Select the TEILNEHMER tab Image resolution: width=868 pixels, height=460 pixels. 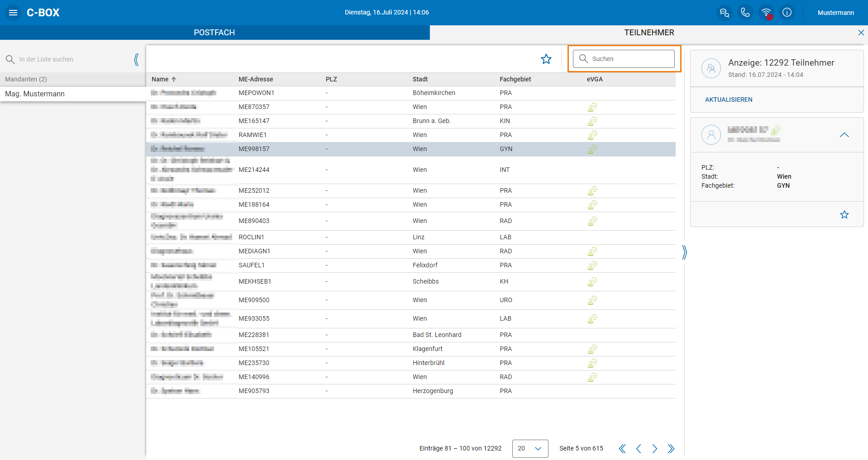[x=649, y=33]
